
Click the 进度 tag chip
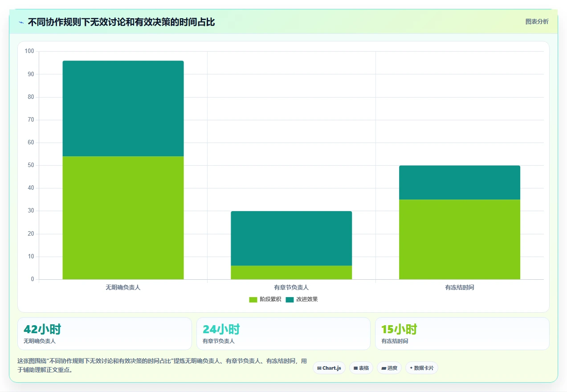click(389, 368)
